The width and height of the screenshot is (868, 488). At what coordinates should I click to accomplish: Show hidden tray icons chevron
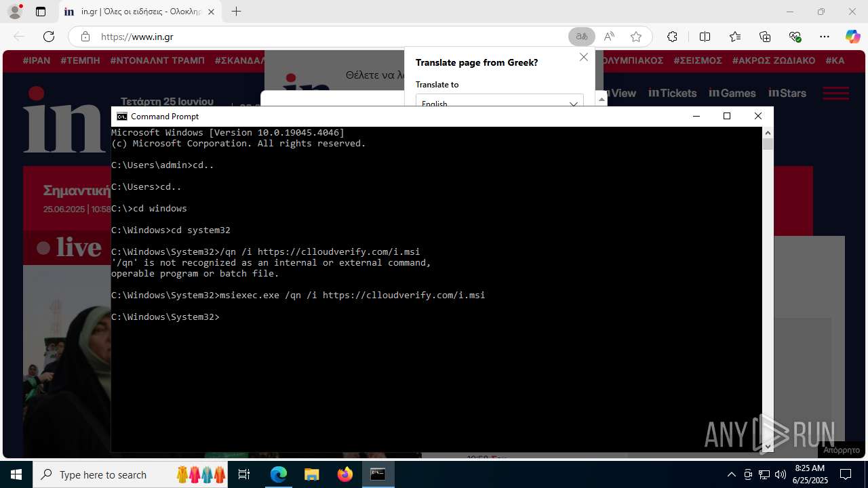(x=731, y=474)
